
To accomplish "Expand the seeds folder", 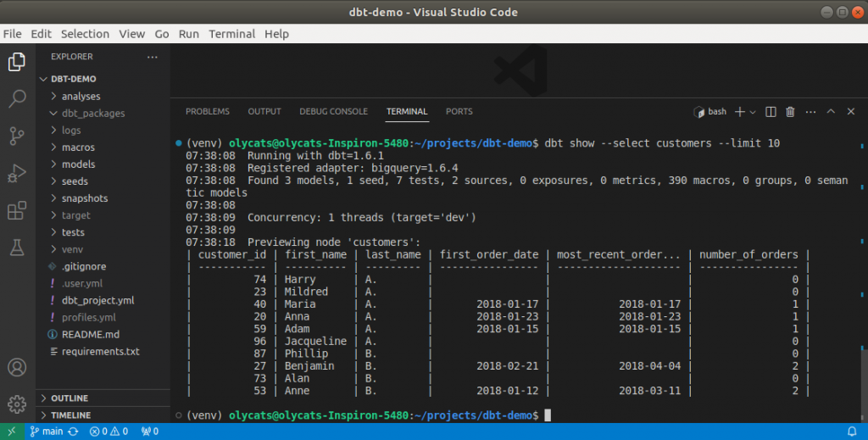I will (103, 181).
